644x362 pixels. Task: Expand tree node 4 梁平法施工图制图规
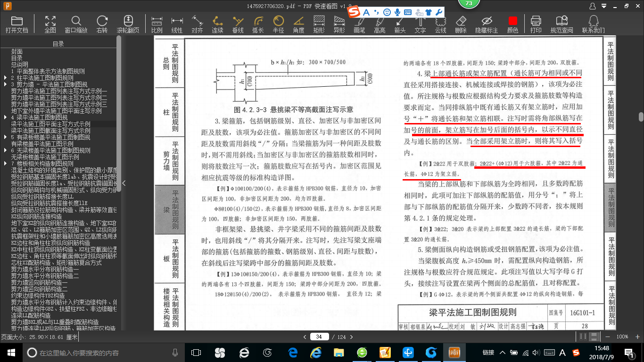(x=6, y=117)
